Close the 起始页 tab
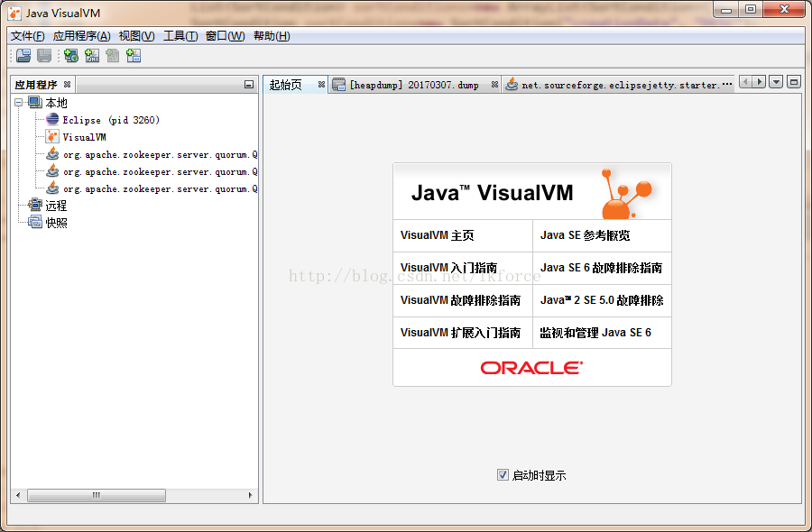812x532 pixels. (321, 85)
